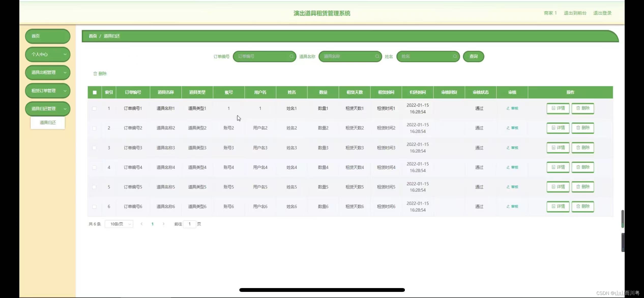Click 退出登录 link
Screen dimensions: 644x298
pyautogui.click(x=602, y=13)
